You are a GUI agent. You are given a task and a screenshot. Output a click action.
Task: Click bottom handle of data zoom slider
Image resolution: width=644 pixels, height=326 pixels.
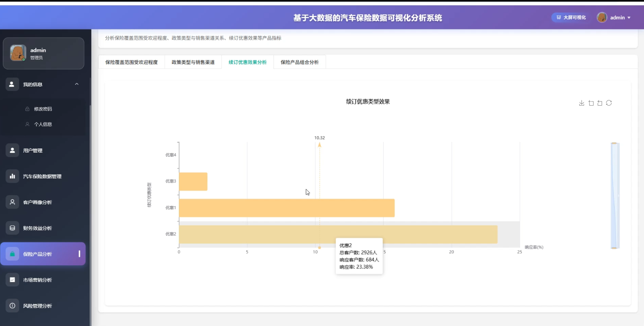[x=614, y=248]
